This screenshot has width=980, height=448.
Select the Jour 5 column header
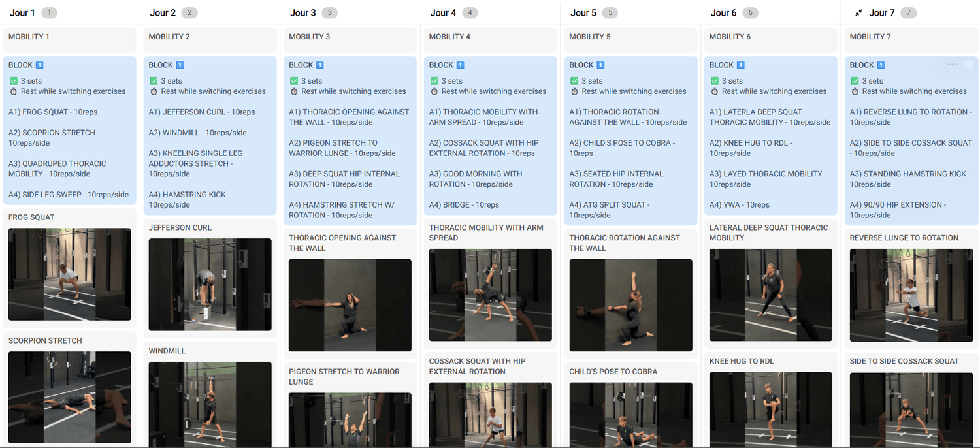click(583, 13)
